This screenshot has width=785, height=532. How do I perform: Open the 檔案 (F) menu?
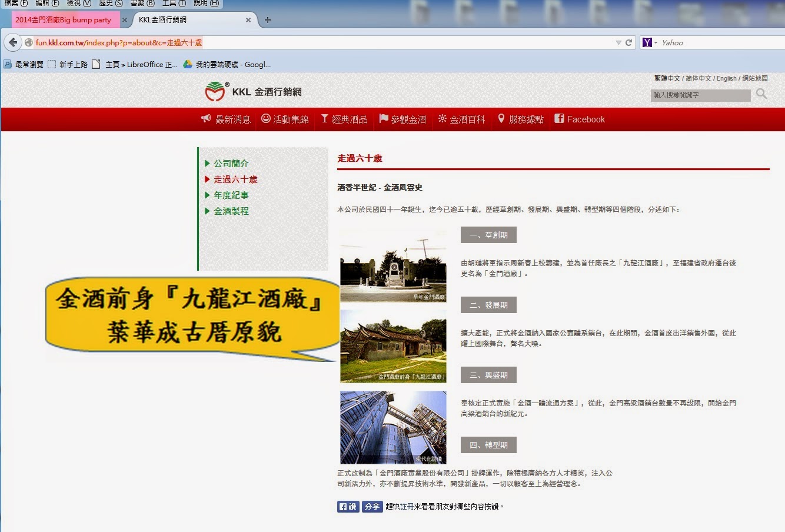(x=16, y=3)
